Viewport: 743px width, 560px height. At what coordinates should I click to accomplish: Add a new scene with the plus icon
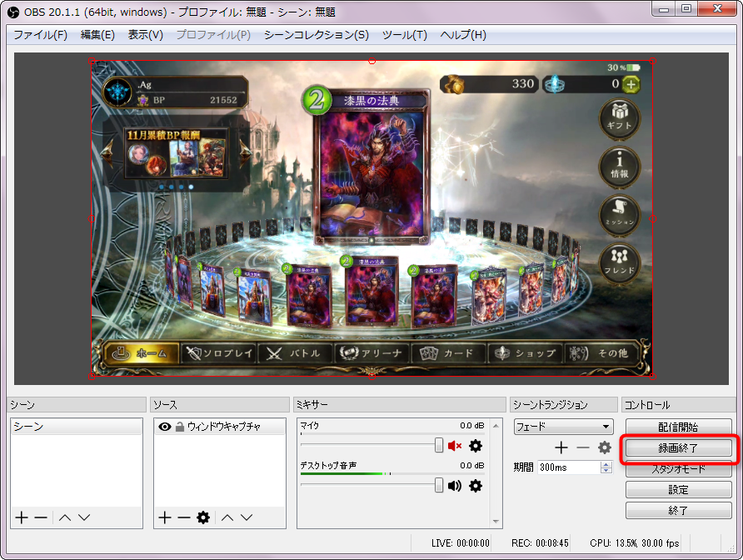point(22,517)
